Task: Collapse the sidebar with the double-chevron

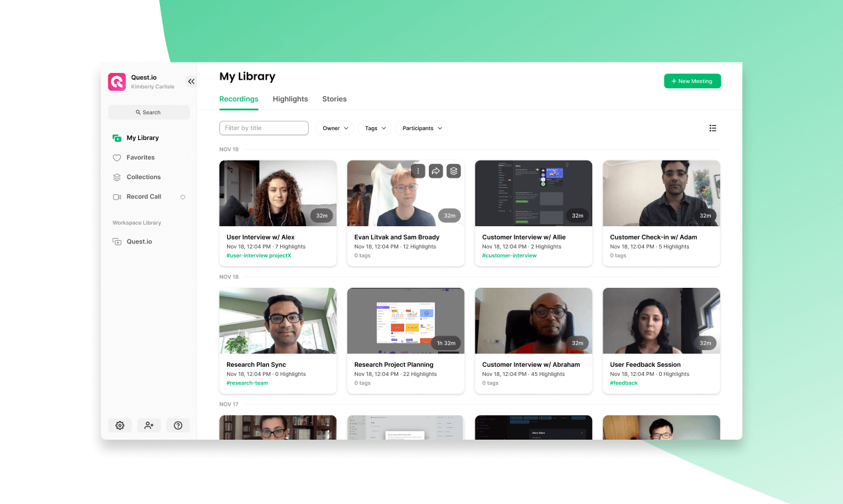Action: [x=191, y=81]
